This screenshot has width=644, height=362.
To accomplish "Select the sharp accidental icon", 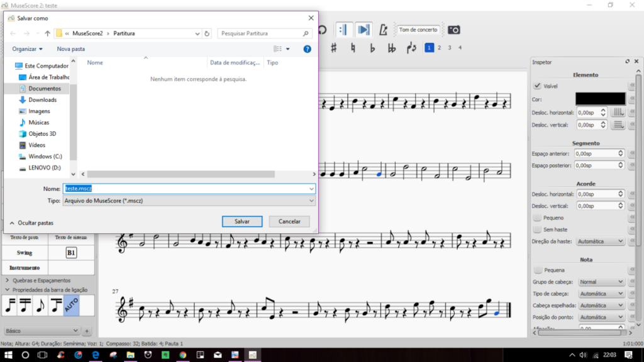I will [333, 48].
